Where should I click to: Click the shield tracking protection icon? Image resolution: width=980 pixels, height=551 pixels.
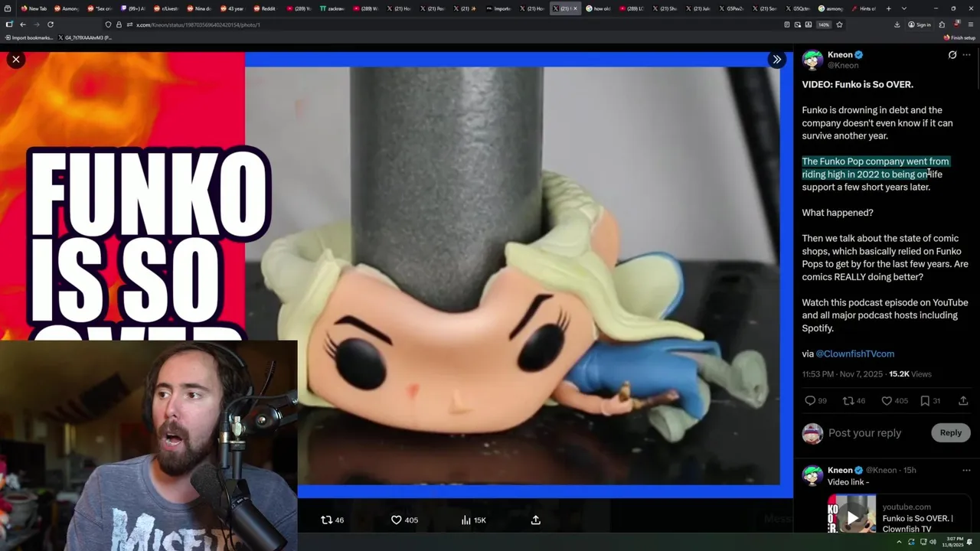coord(108,24)
